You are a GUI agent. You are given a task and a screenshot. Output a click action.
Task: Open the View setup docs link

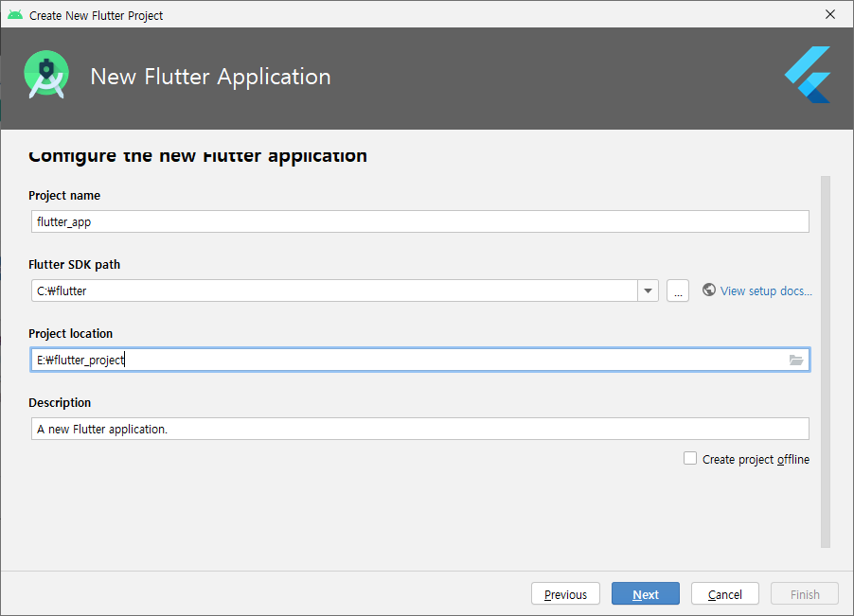[x=766, y=291]
